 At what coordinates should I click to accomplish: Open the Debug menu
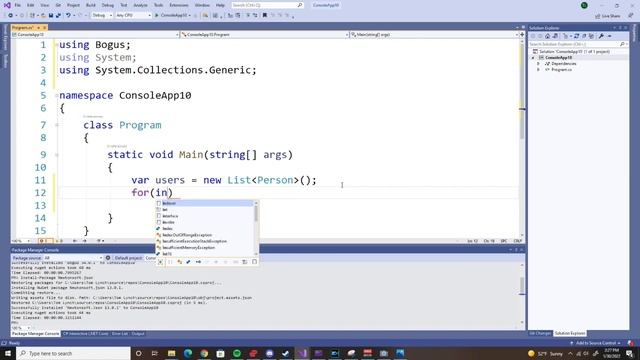pyautogui.click(x=108, y=5)
